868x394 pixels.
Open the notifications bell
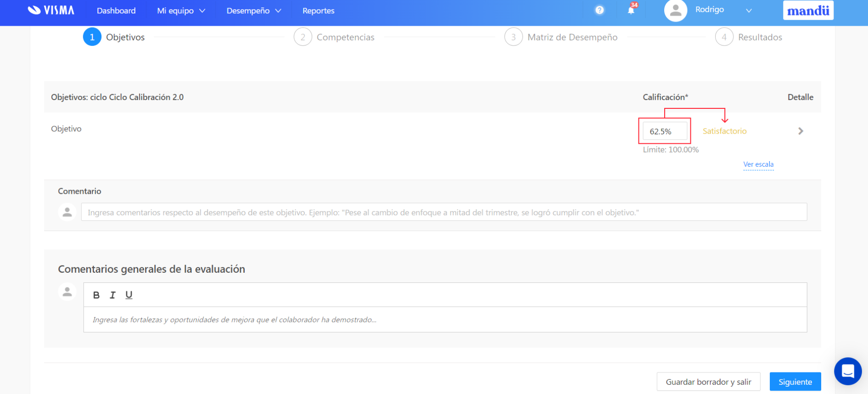[632, 10]
